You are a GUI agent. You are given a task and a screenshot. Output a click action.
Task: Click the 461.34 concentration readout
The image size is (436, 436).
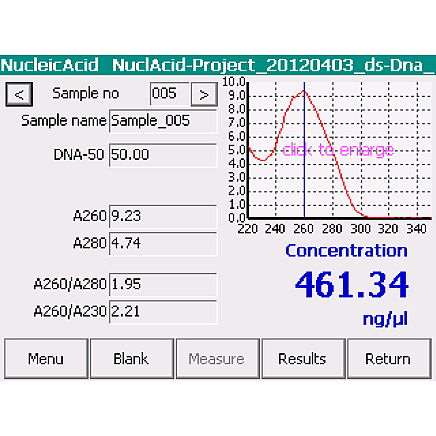click(x=352, y=285)
